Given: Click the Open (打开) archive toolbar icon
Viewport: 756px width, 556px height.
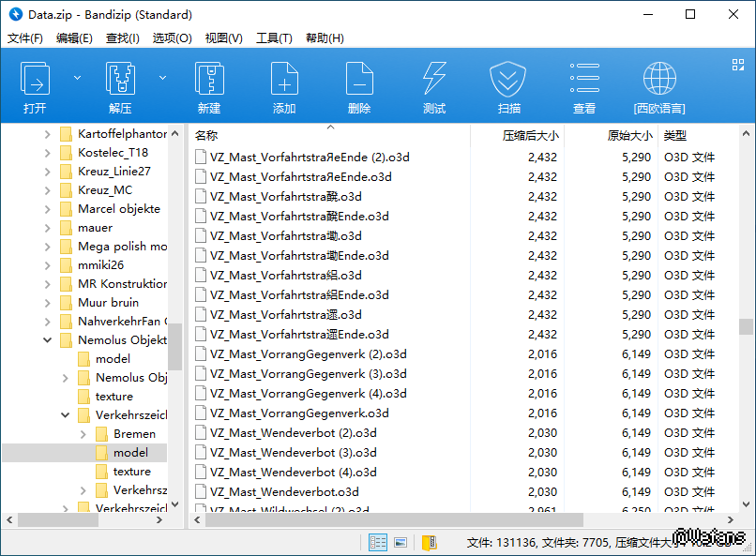Looking at the screenshot, I should pyautogui.click(x=36, y=79).
